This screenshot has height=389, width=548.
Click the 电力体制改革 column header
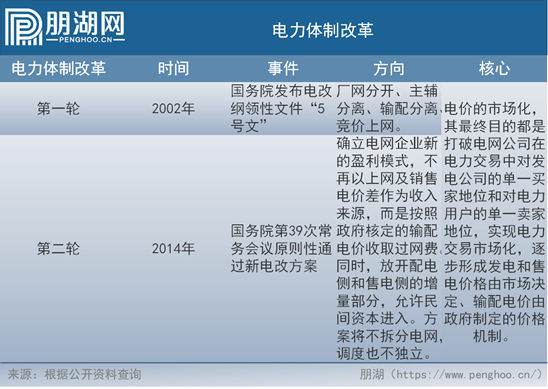click(58, 68)
